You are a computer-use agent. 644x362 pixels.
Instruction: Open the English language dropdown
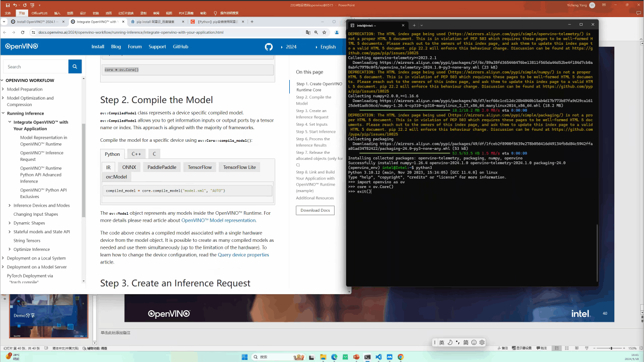click(x=326, y=47)
